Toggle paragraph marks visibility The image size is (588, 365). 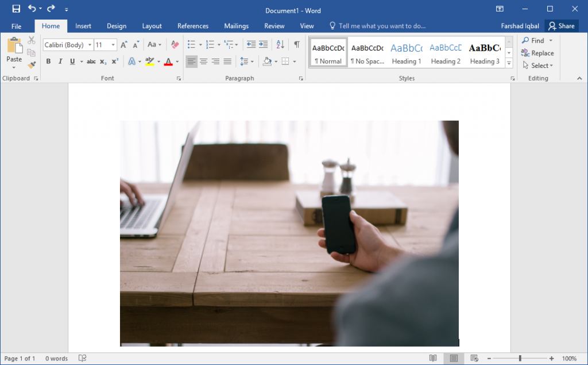[296, 44]
